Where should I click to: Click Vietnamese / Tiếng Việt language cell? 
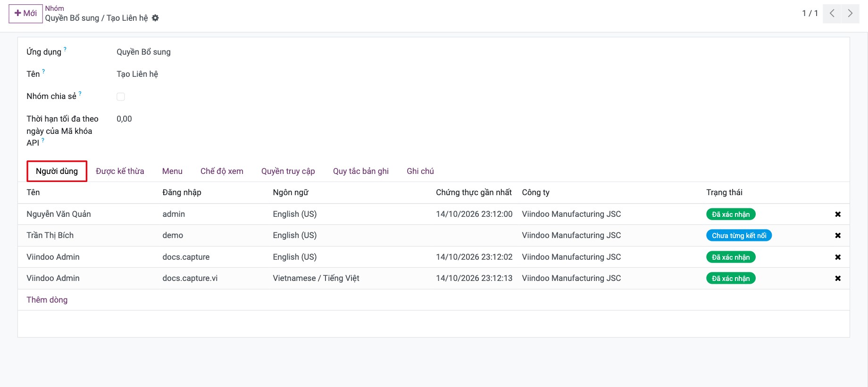tap(316, 278)
